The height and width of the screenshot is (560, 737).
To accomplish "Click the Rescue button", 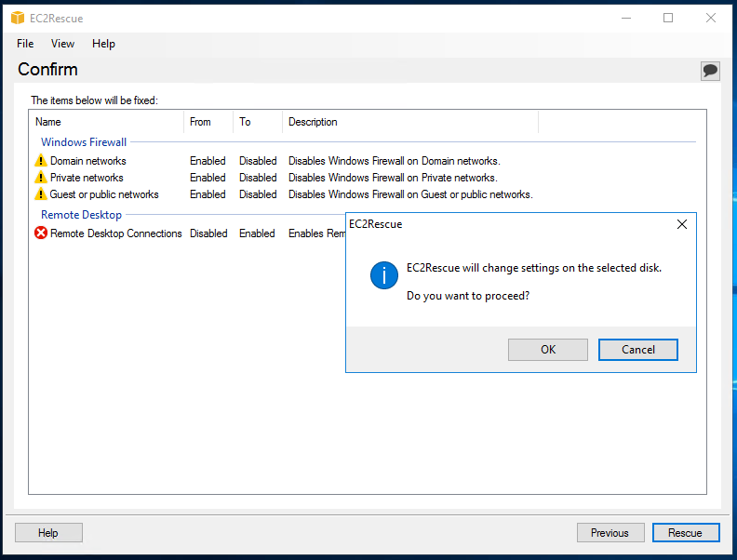I will 686,533.
